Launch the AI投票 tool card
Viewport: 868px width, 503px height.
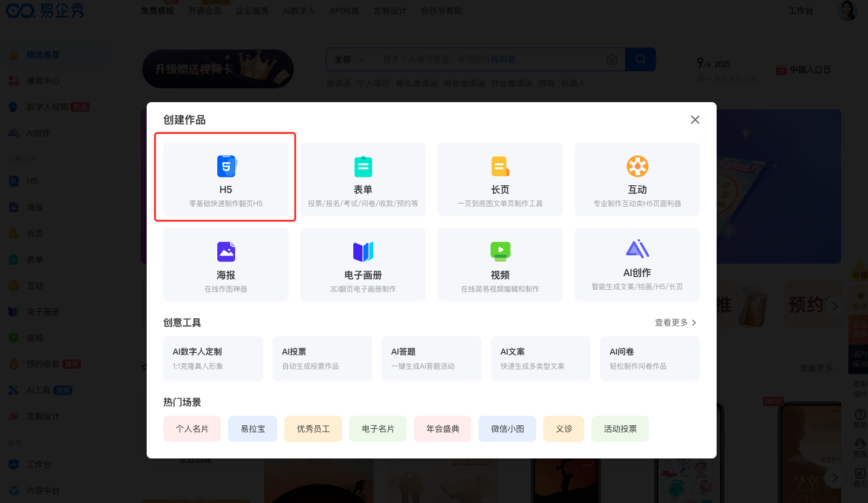pyautogui.click(x=322, y=359)
